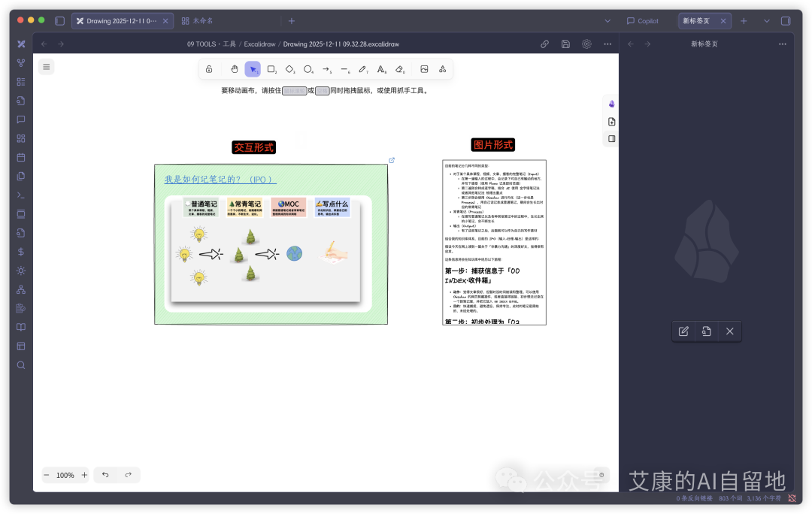Create new note in 新标签页 pane
Screen dimensions: 812x514
pos(683,331)
